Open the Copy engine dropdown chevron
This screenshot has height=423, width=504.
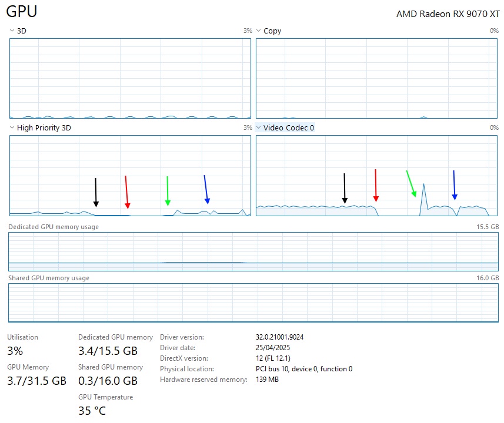click(259, 31)
